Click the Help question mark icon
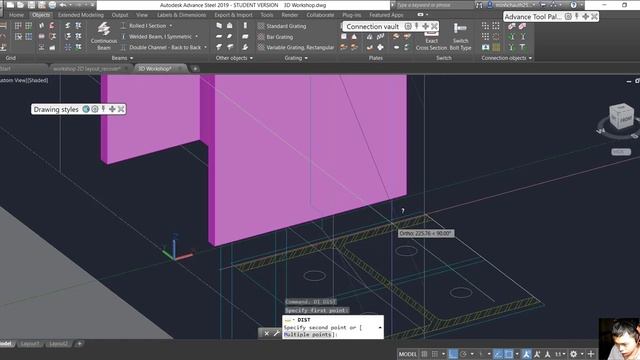This screenshot has height=360, width=640. (x=573, y=5)
